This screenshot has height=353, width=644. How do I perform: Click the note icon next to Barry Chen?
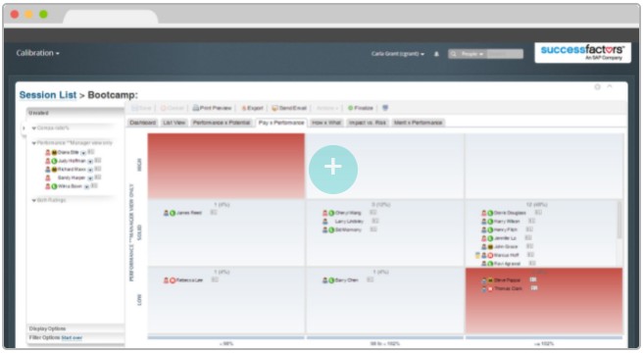pos(371,279)
